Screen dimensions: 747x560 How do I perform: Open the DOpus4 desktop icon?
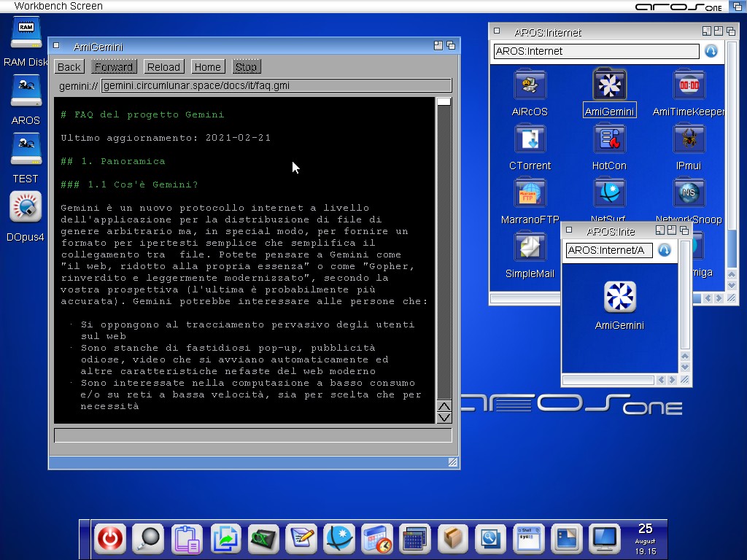(x=26, y=208)
